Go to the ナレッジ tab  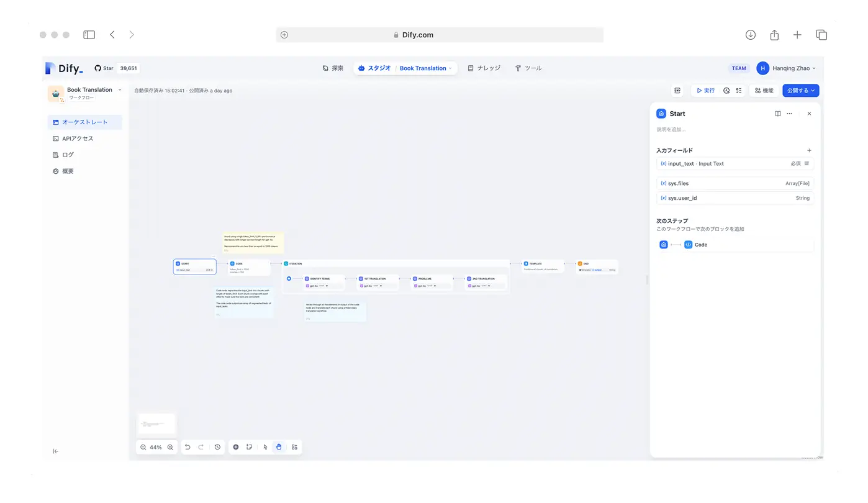click(484, 68)
